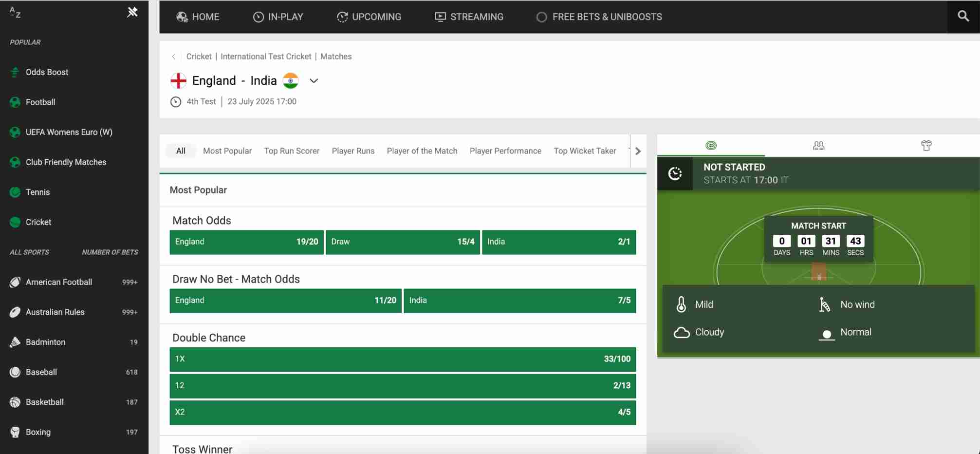Click the Tennis ball icon
The image size is (980, 454).
[x=15, y=192]
